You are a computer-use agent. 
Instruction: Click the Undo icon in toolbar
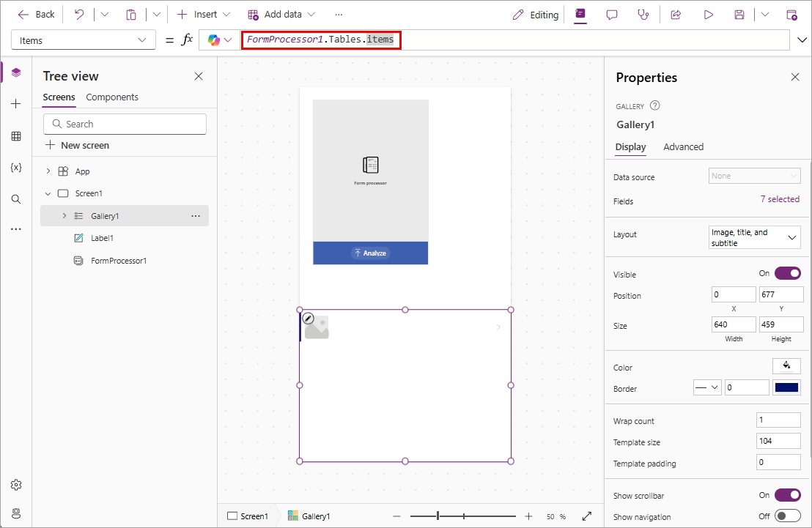[x=79, y=15]
